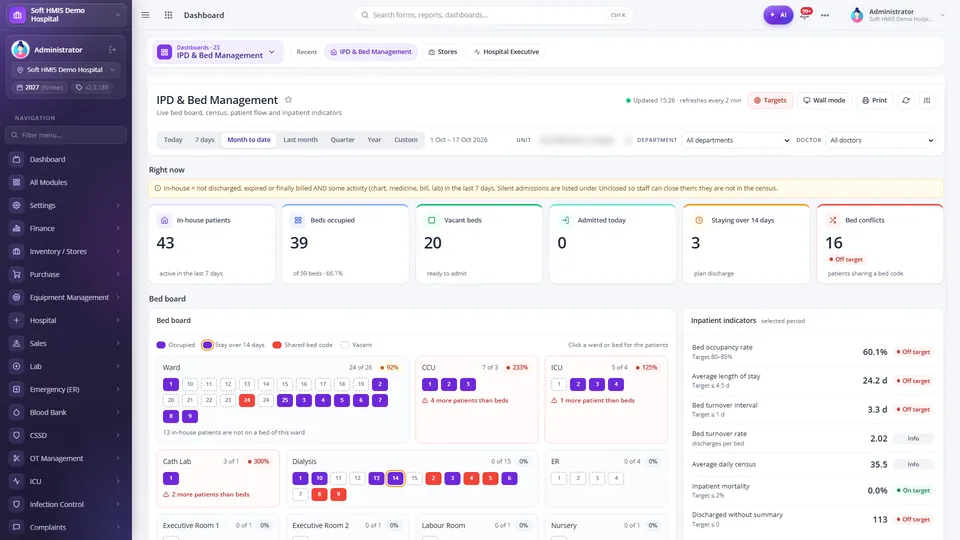Open CSSD in the navigation menu

tap(66, 435)
